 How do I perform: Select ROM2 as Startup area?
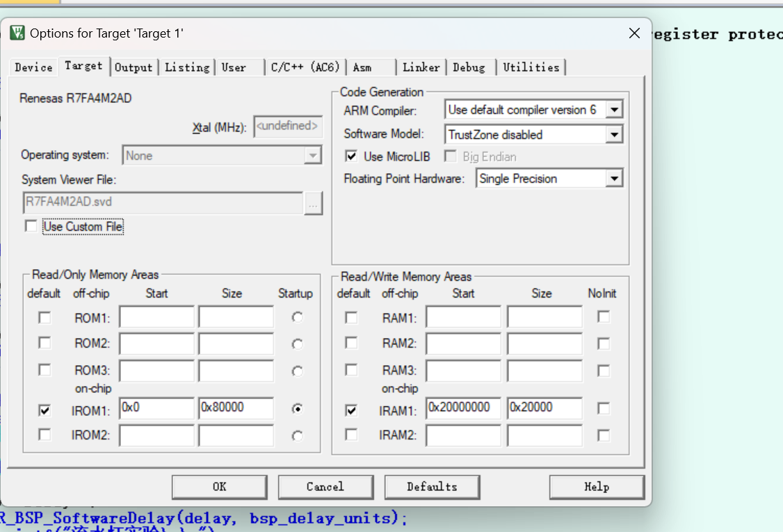coord(297,344)
